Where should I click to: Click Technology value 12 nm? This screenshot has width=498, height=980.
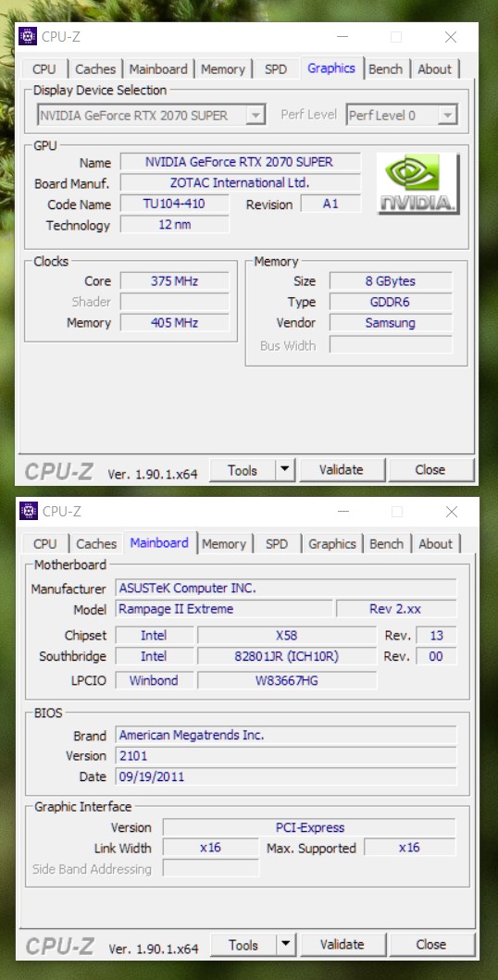point(174,224)
